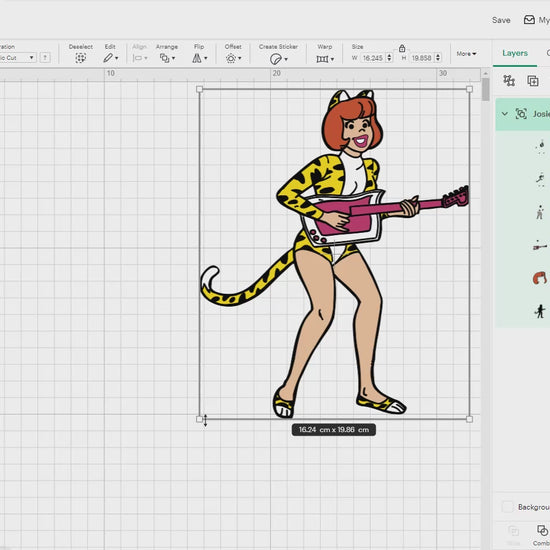Click the Group icon in Layers panel
Screen dimensions: 550x550
[x=509, y=81]
